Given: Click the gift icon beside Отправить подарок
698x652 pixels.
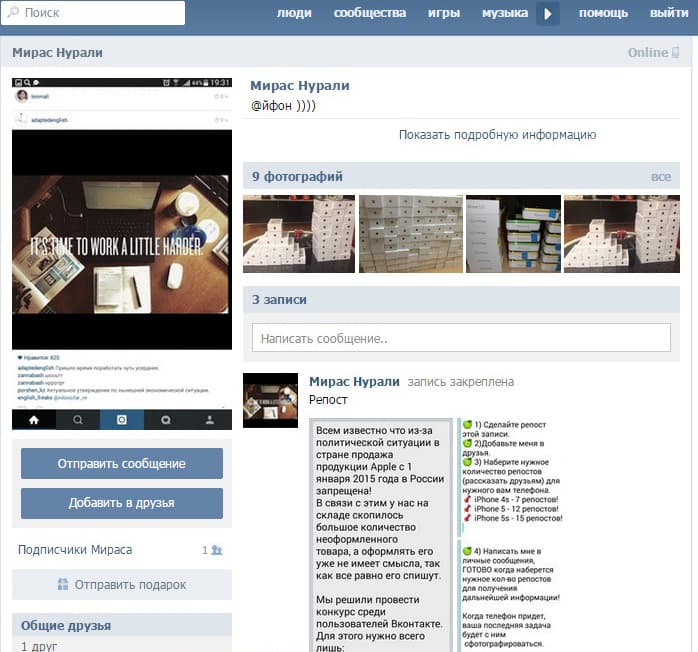Looking at the screenshot, I should point(63,584).
